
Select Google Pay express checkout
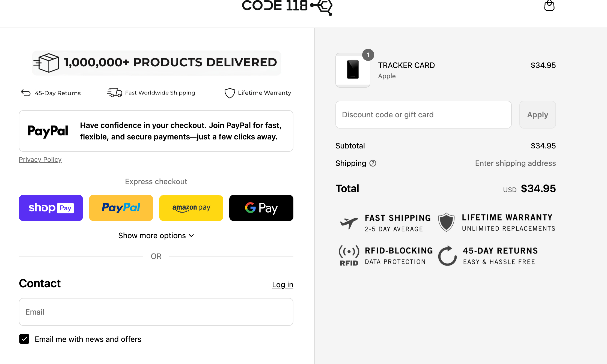click(261, 208)
